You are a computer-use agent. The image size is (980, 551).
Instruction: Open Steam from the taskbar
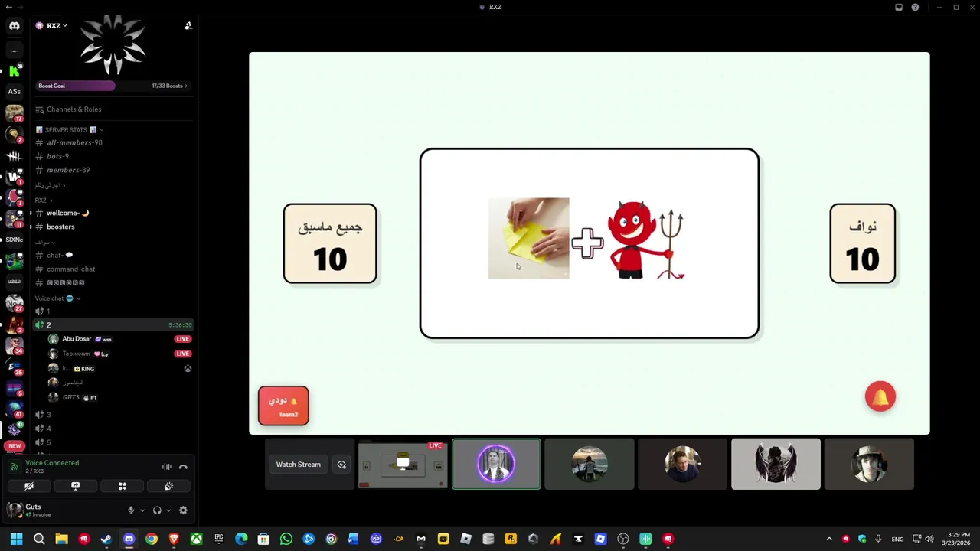coord(106,539)
